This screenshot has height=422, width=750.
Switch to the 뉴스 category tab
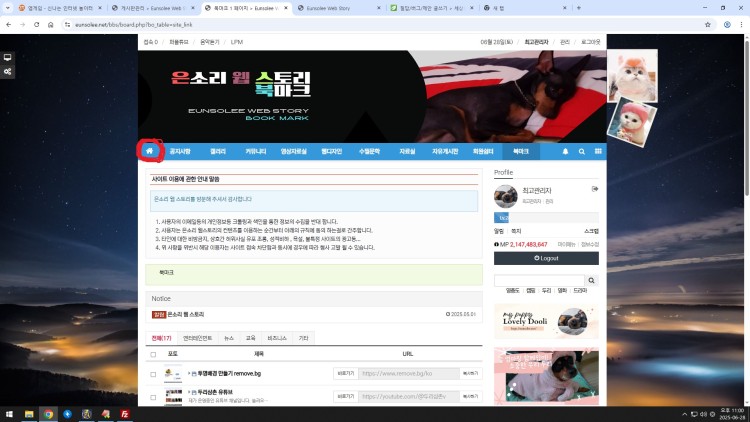click(x=229, y=338)
